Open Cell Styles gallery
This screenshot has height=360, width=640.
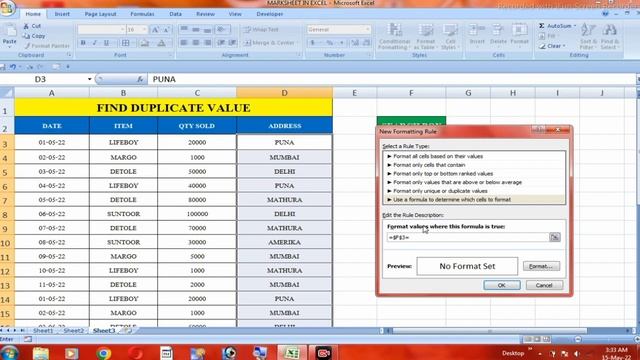[450, 36]
